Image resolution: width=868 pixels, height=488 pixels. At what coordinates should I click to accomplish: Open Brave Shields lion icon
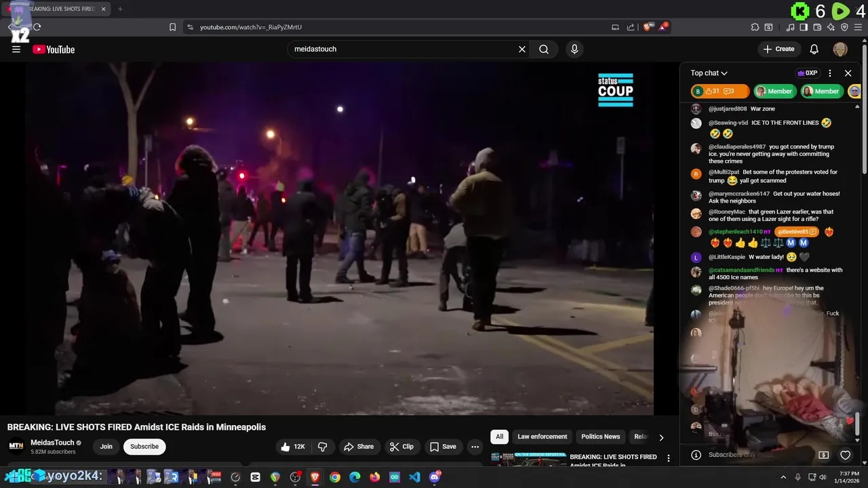648,27
